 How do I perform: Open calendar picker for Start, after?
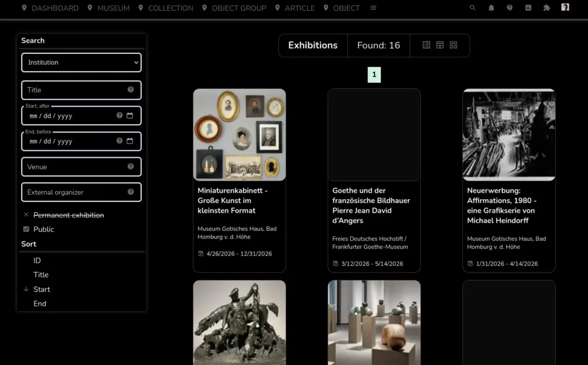point(130,115)
